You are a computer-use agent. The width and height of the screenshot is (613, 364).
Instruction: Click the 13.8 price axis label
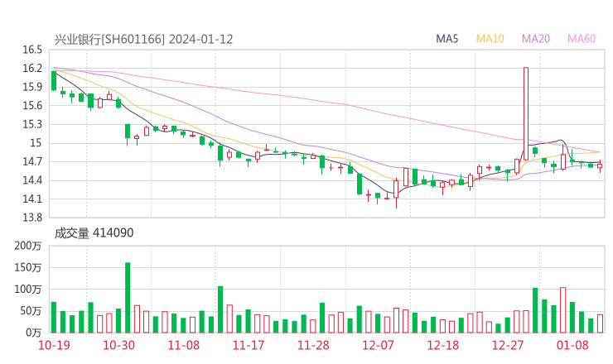tap(32, 218)
